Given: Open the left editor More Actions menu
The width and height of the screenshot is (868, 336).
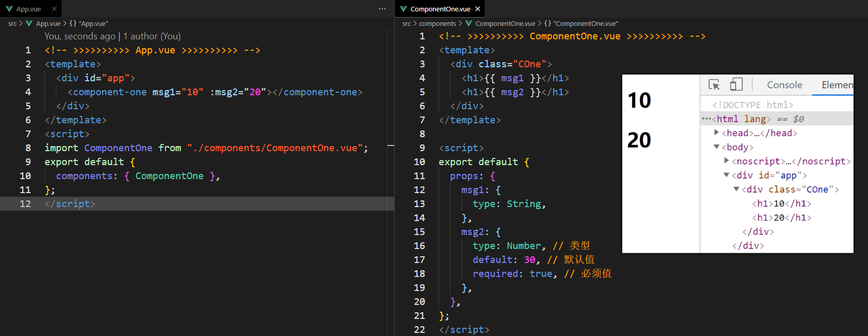Looking at the screenshot, I should tap(382, 9).
